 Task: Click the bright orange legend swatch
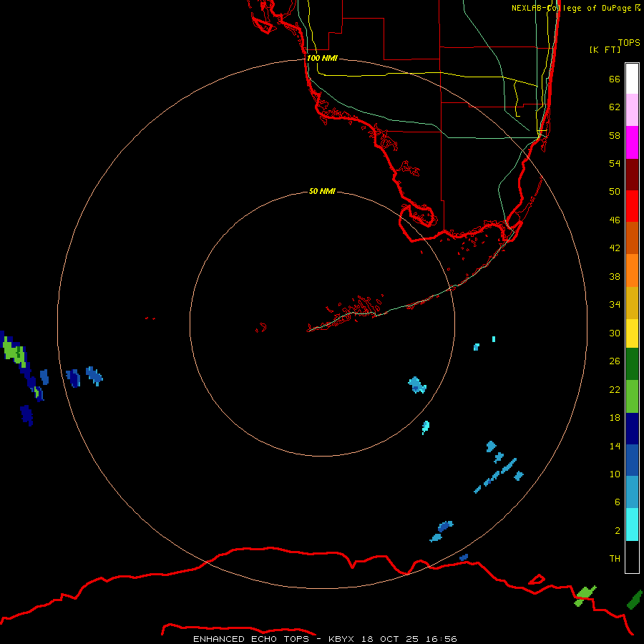(632, 270)
